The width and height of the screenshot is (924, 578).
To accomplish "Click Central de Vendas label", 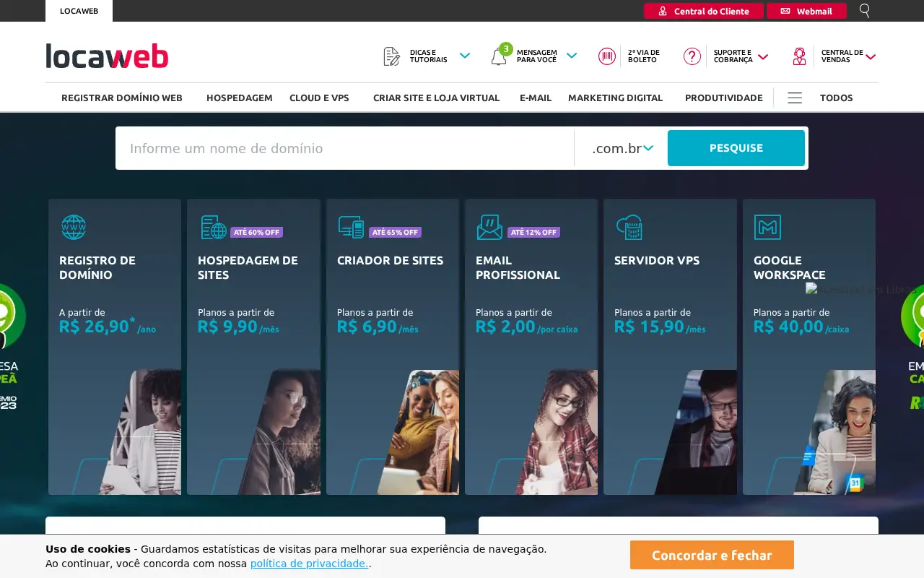I will 842,56.
